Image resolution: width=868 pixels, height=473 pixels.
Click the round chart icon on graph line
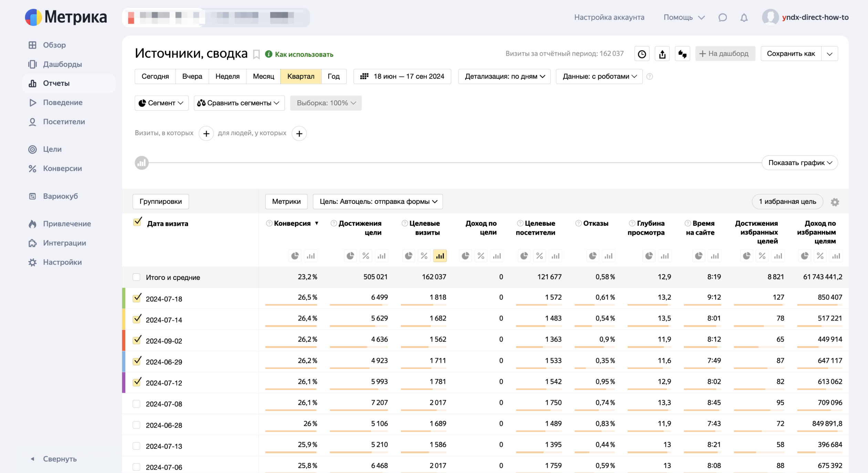pos(142,163)
